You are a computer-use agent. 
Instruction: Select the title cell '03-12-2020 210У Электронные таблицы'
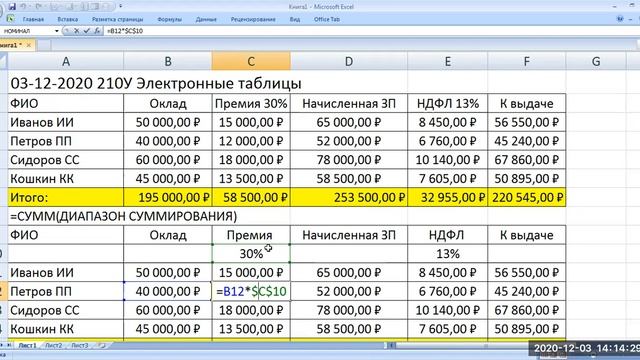pos(156,83)
